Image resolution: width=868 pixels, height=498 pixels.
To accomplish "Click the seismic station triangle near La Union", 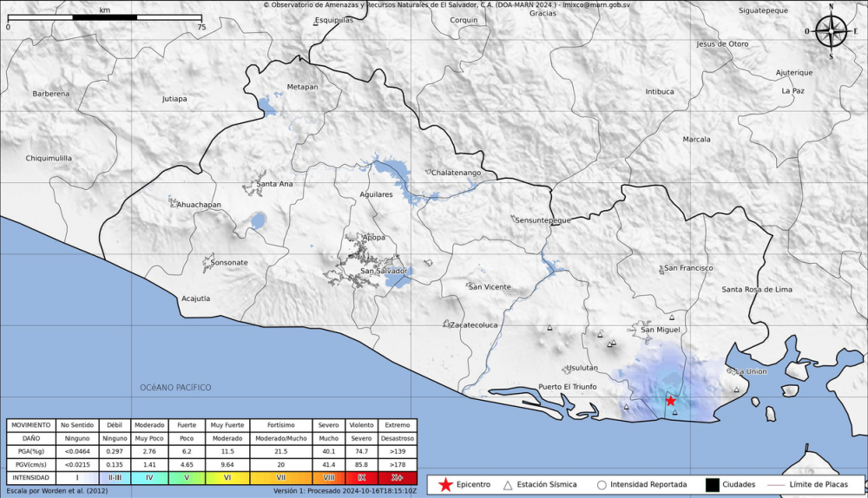I will 736,390.
